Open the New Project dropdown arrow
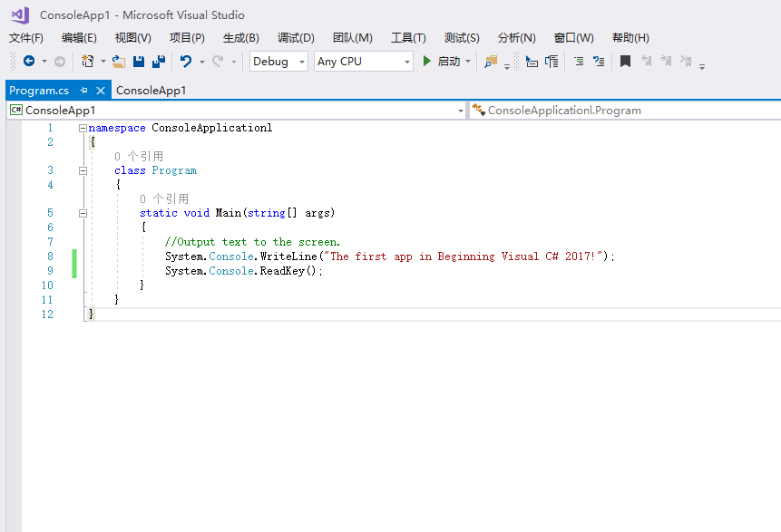This screenshot has width=781, height=532. tap(103, 62)
